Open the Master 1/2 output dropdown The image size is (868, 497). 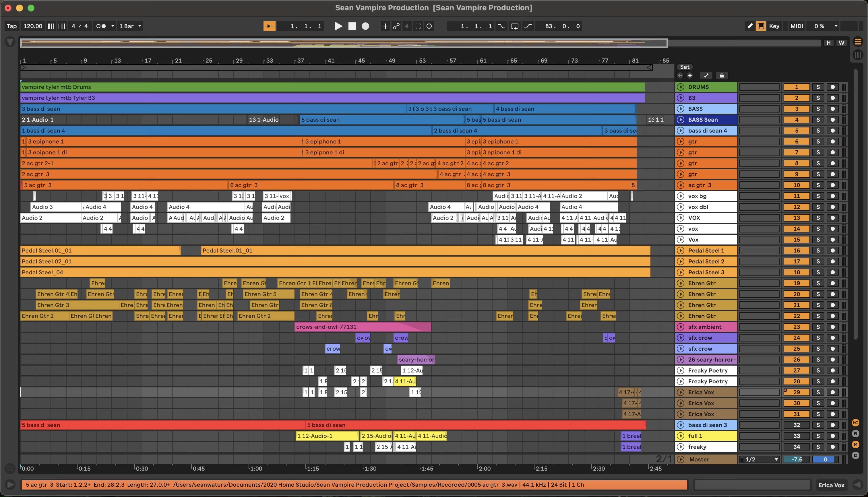760,459
